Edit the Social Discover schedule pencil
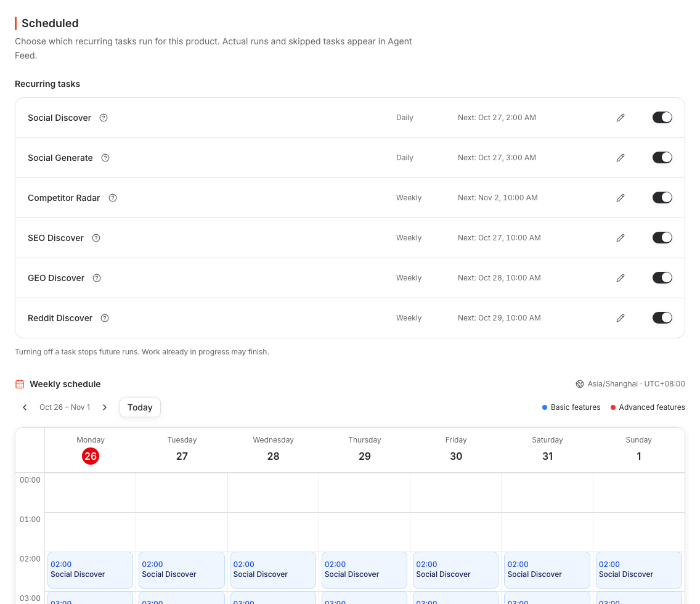Viewport: 700px width, 604px height. pyautogui.click(x=621, y=118)
